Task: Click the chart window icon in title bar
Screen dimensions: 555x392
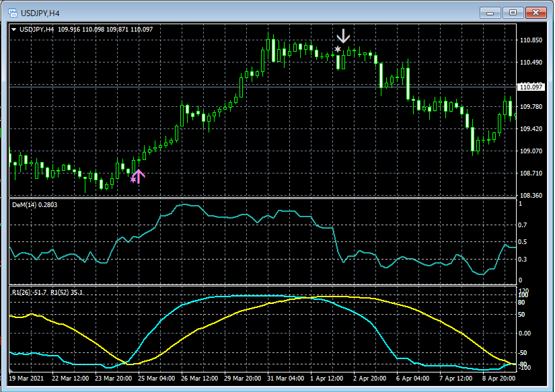Action: [x=13, y=12]
